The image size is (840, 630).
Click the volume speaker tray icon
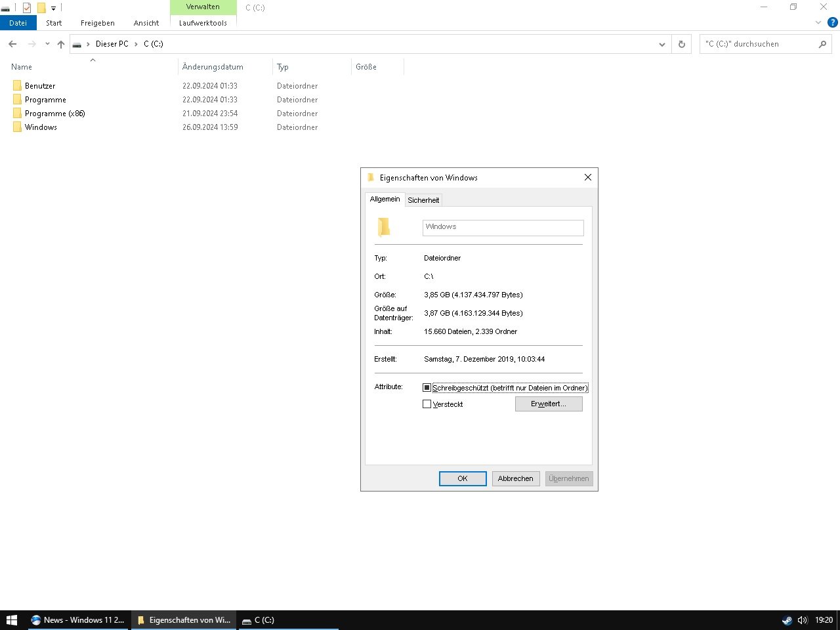pos(802,620)
